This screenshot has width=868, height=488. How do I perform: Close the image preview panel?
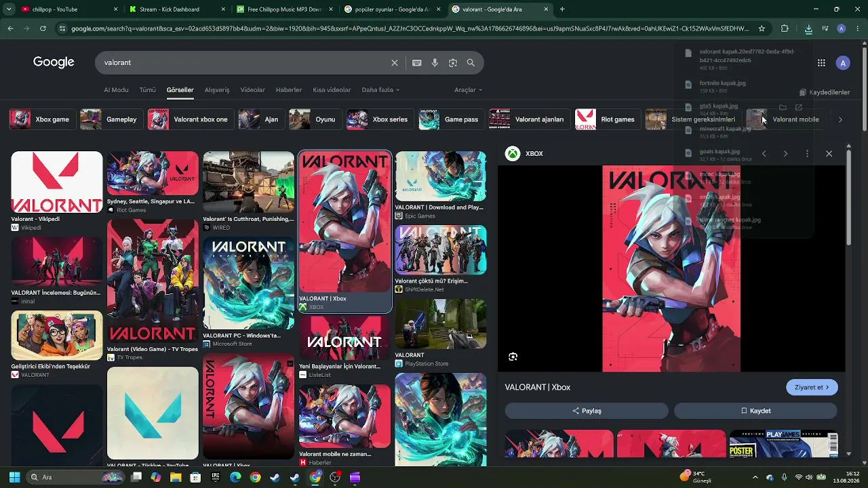(x=829, y=154)
